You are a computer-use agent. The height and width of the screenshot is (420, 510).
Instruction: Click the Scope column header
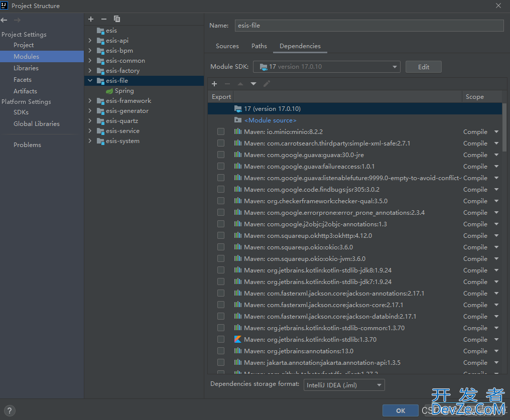pos(474,96)
